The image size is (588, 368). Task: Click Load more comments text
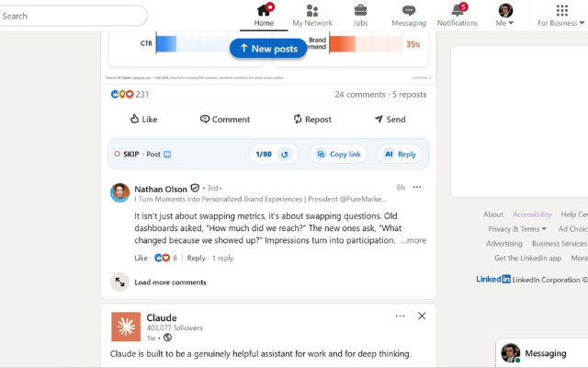pyautogui.click(x=170, y=282)
